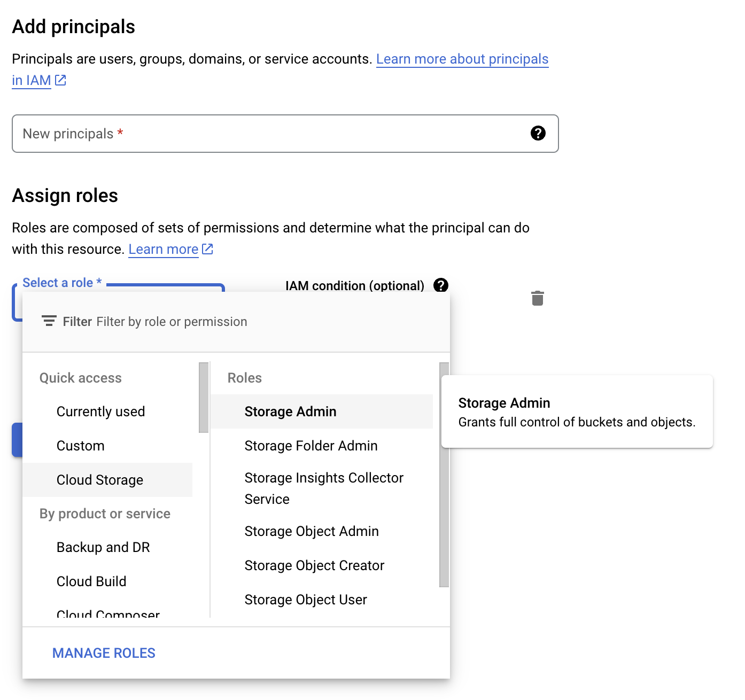Open 'Learn more about principals' link
This screenshot has height=700, width=745.
tap(462, 59)
